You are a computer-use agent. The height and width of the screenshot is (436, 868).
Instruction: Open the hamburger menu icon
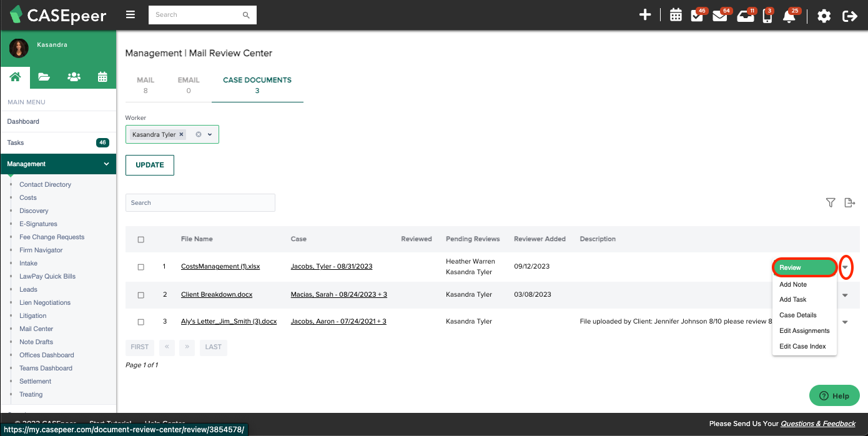point(131,15)
